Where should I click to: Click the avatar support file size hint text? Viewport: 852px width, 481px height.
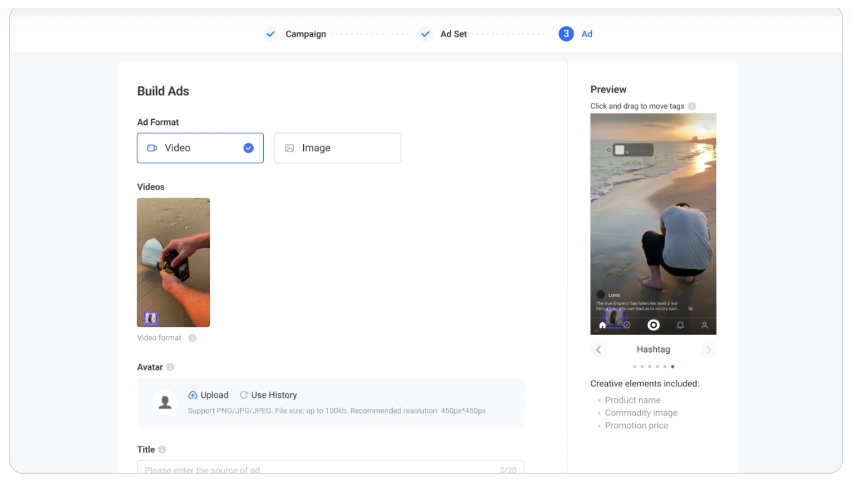click(x=337, y=411)
